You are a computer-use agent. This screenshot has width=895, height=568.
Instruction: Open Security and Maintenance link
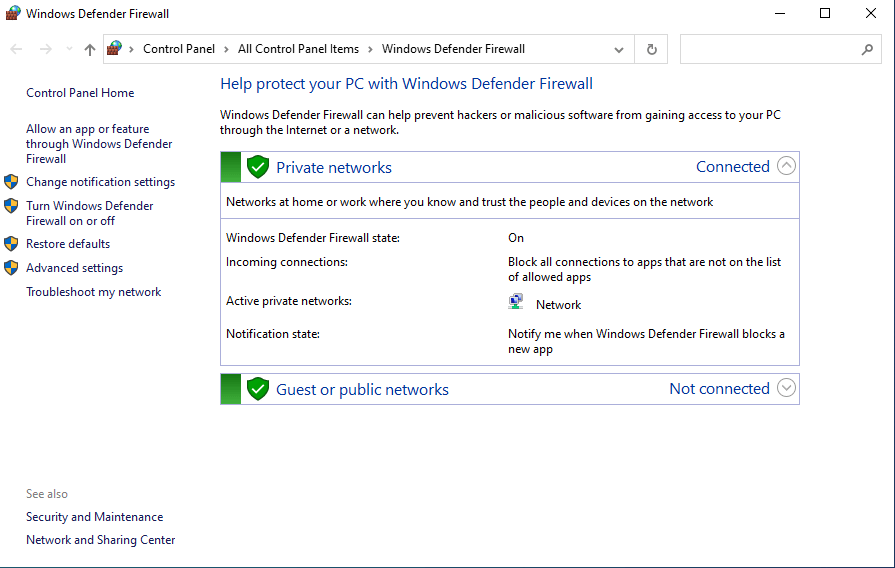[x=94, y=517]
